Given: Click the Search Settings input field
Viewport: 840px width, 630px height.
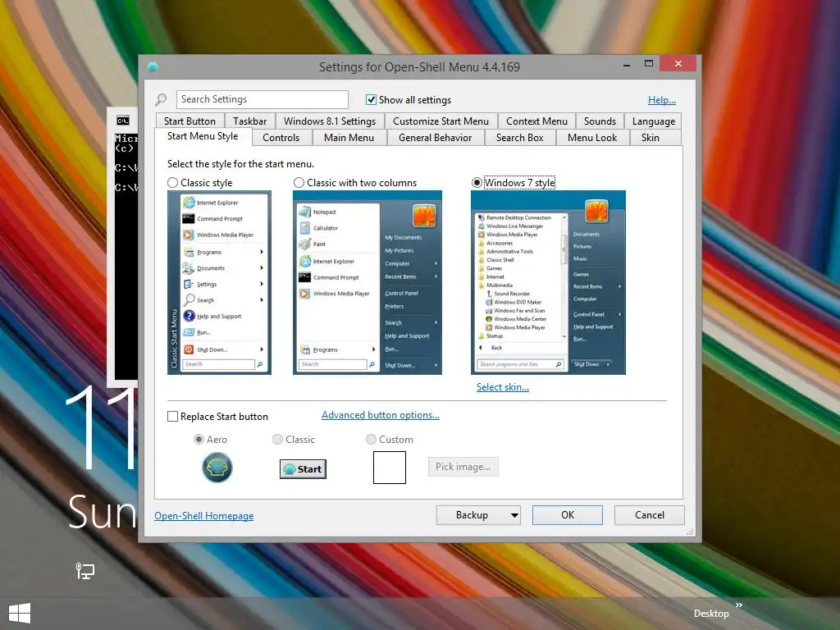Looking at the screenshot, I should 262,99.
